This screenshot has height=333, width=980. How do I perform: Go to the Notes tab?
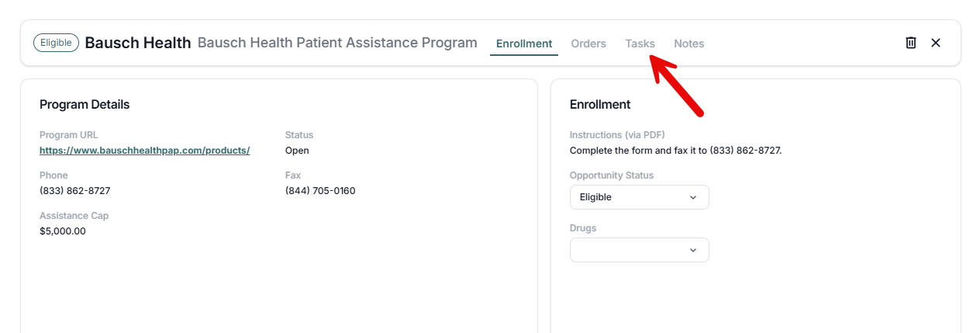click(688, 43)
